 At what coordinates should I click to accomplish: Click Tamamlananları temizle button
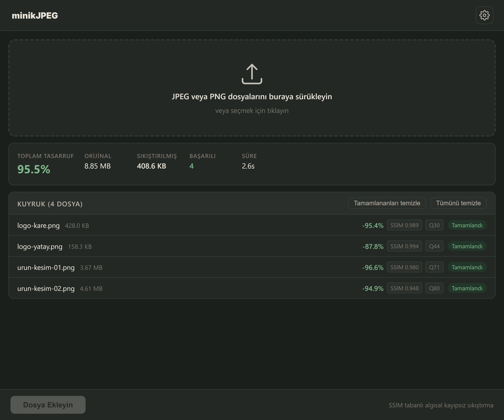click(387, 203)
